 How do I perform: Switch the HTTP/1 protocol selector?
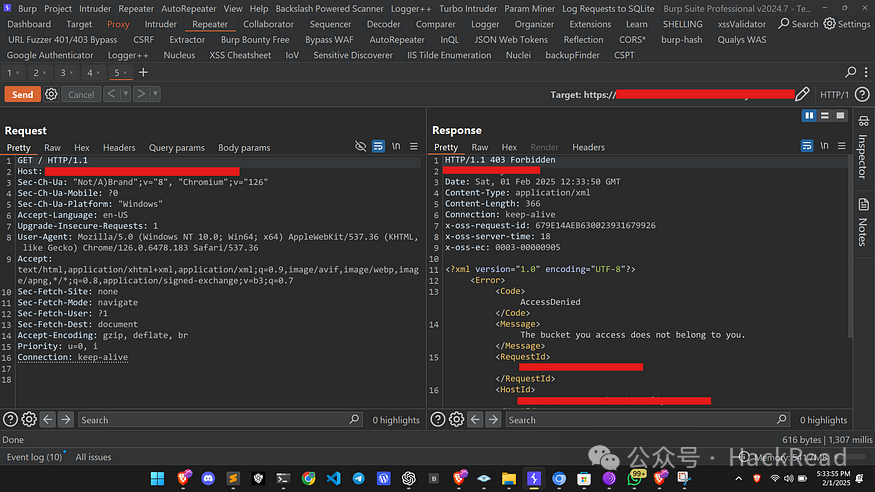pos(834,95)
